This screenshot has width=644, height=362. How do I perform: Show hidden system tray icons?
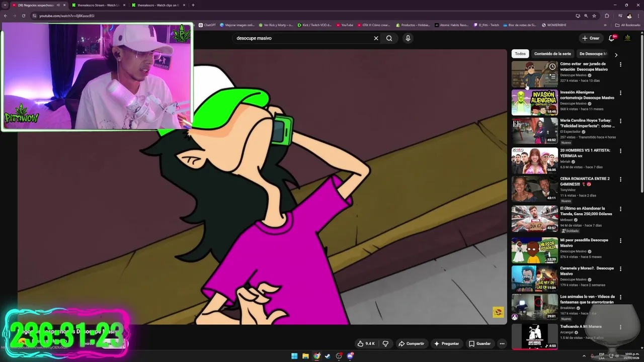584,356
